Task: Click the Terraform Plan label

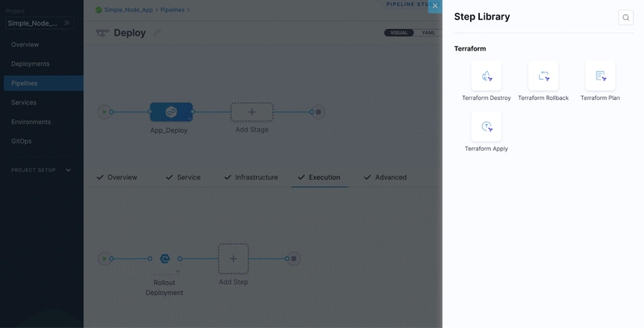Action: (600, 98)
